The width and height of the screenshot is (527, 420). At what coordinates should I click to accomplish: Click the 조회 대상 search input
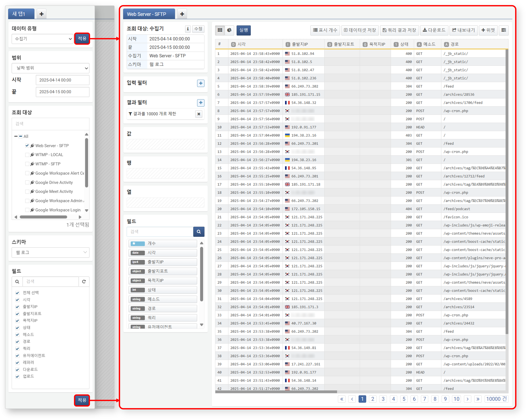coord(50,124)
